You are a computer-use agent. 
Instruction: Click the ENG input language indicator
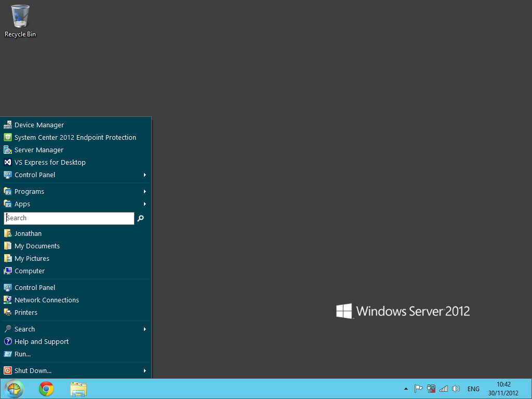[473, 389]
